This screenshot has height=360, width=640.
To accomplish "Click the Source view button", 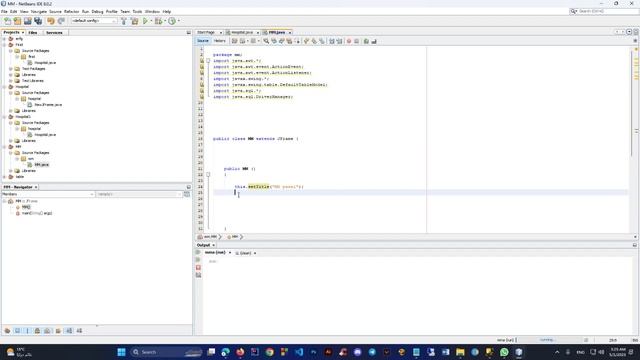I will click(x=203, y=41).
